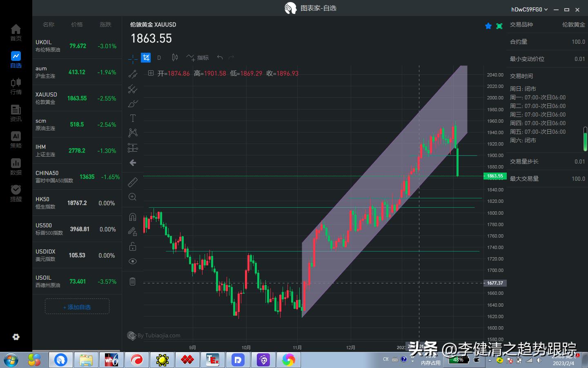The image size is (588, 368).
Task: Open the file explorer folder on taskbar
Action: [x=86, y=360]
